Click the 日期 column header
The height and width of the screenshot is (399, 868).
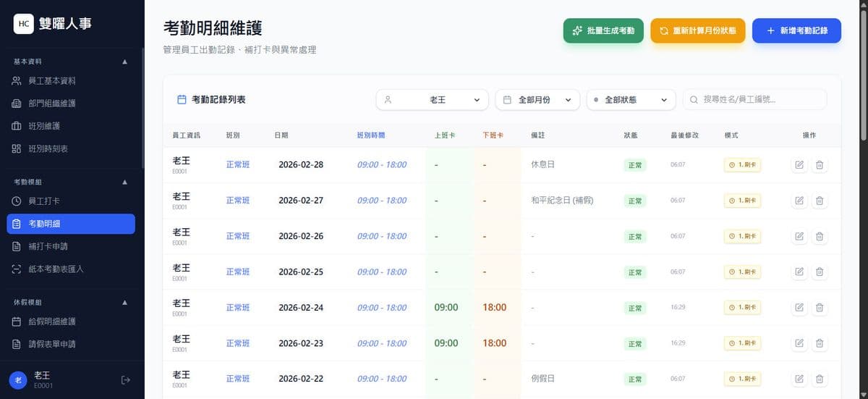tap(281, 135)
